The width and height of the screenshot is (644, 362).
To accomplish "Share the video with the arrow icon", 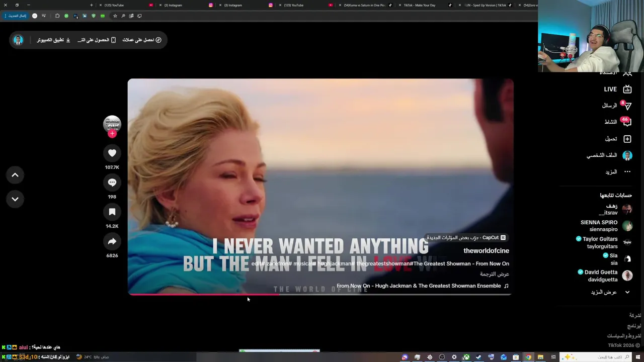I will pyautogui.click(x=112, y=242).
